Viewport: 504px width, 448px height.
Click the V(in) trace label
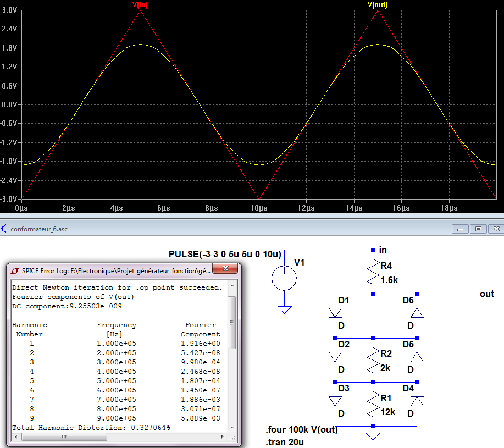(x=140, y=4)
